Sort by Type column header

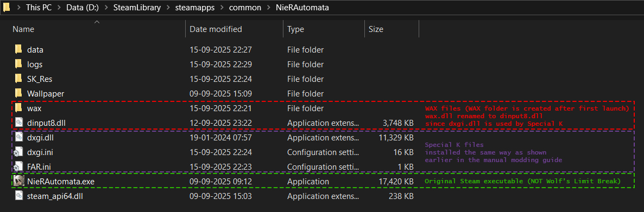coord(295,29)
